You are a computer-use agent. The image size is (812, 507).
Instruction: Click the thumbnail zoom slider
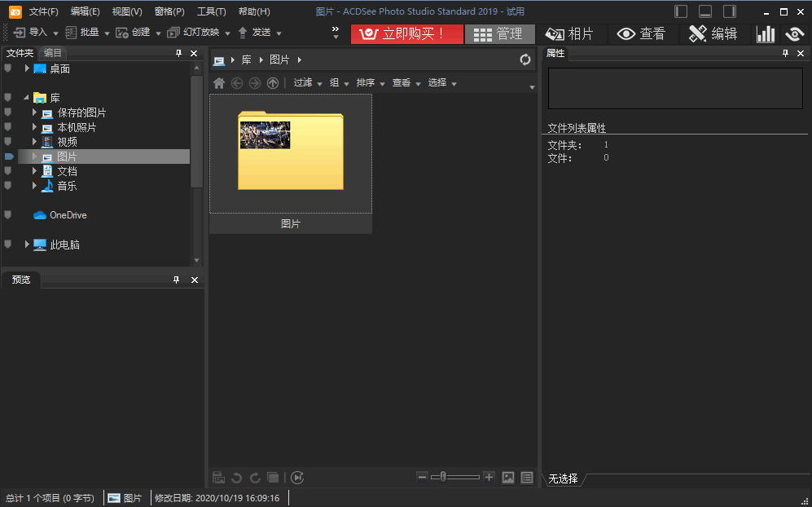[x=456, y=478]
